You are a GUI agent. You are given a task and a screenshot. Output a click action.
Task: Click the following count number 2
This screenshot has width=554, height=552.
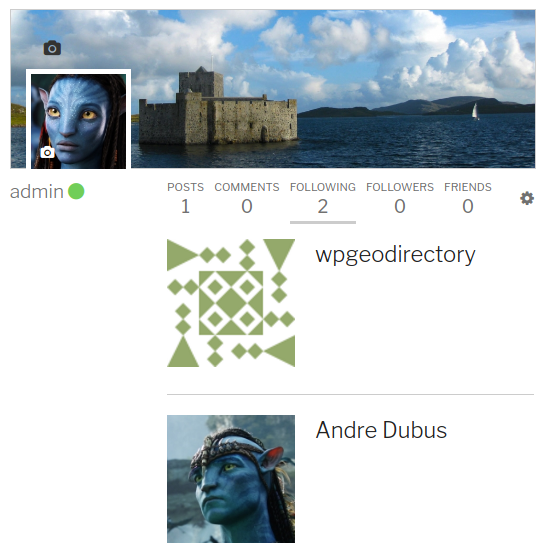pos(323,206)
